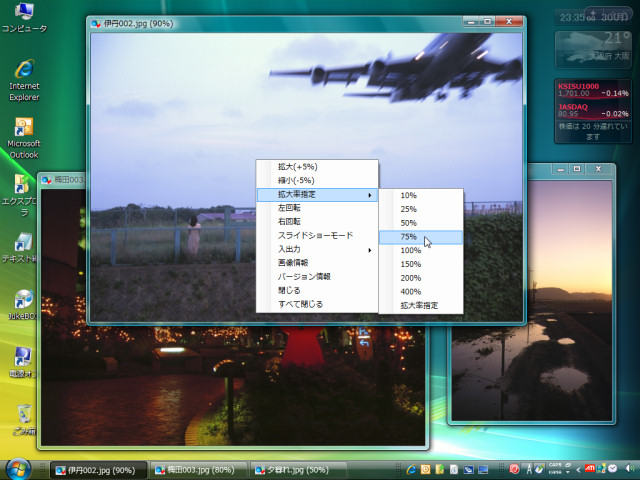
Task: Open the language bar options down arrow
Action: (568, 473)
